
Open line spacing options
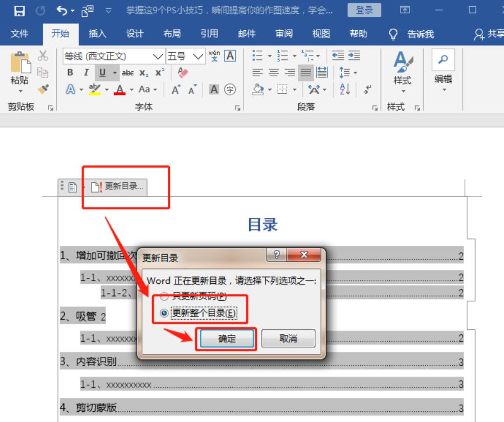coord(348,73)
